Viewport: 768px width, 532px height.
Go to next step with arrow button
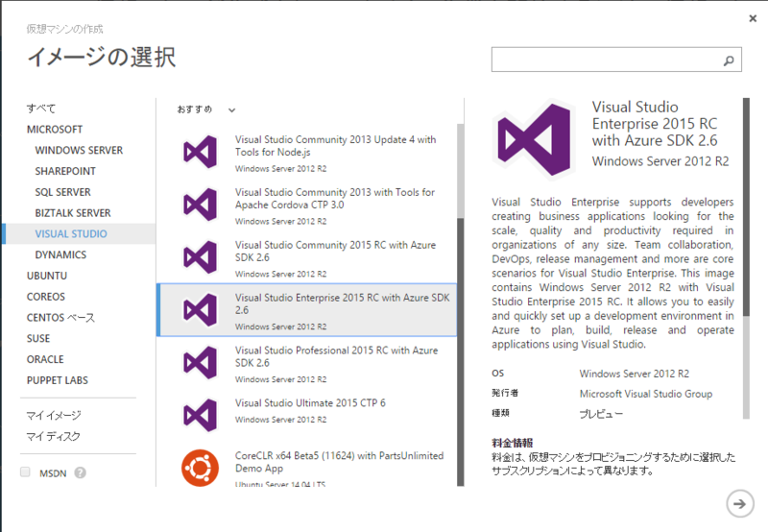pyautogui.click(x=739, y=503)
